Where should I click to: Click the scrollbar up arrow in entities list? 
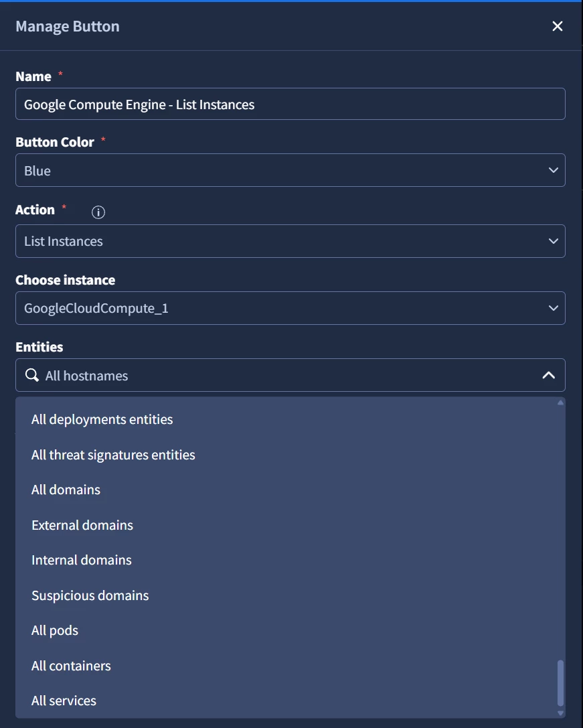[x=560, y=403]
